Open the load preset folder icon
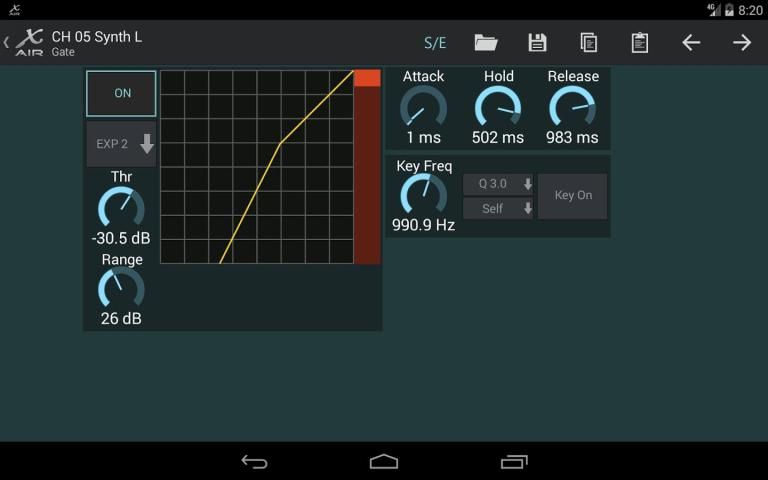Image resolution: width=768 pixels, height=480 pixels. pyautogui.click(x=486, y=42)
